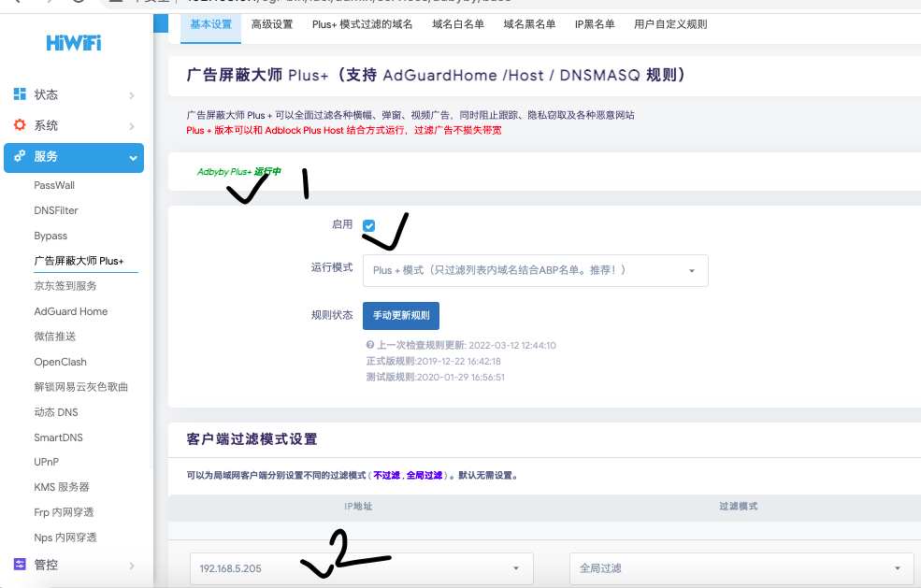Open Bypass in the sidebar
Screen dimensions: 921x588
[x=50, y=236]
